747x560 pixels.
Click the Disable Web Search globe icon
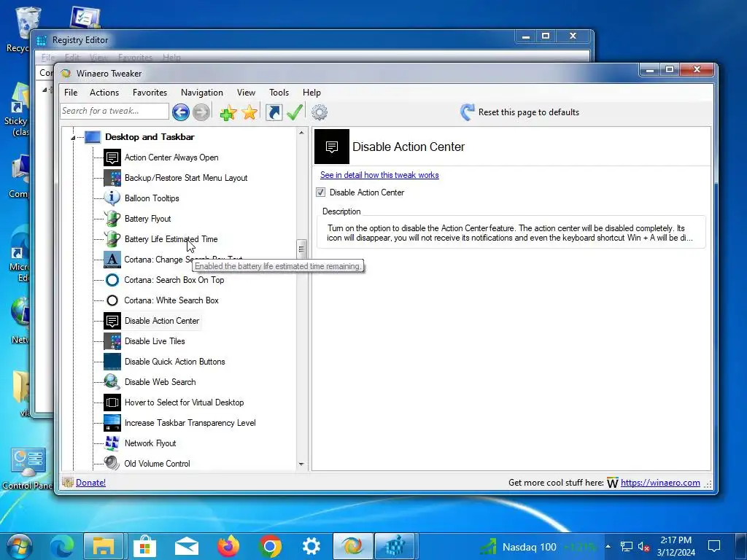[112, 382]
